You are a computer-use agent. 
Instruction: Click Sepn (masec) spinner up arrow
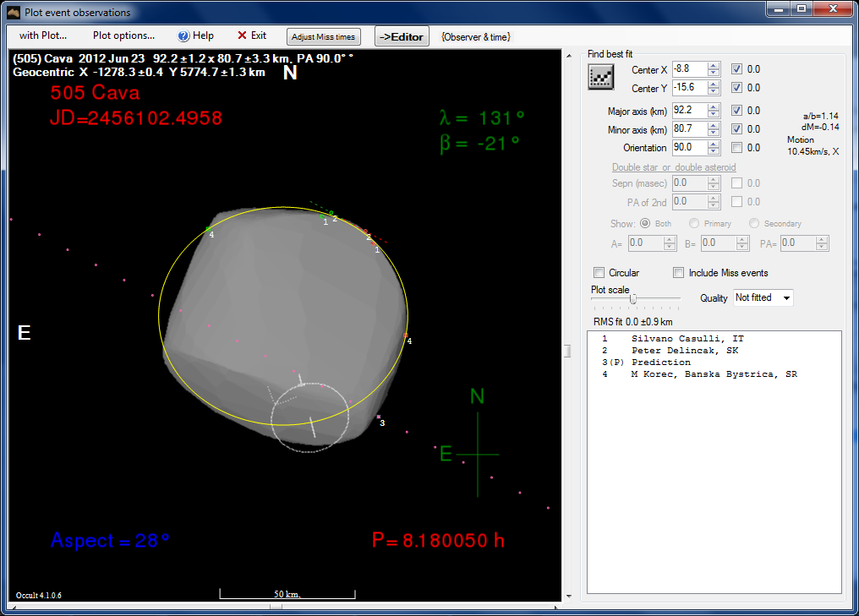coord(714,180)
